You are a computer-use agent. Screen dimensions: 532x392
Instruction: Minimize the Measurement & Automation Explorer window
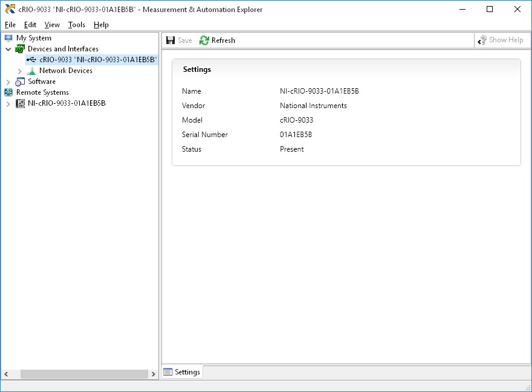point(462,9)
